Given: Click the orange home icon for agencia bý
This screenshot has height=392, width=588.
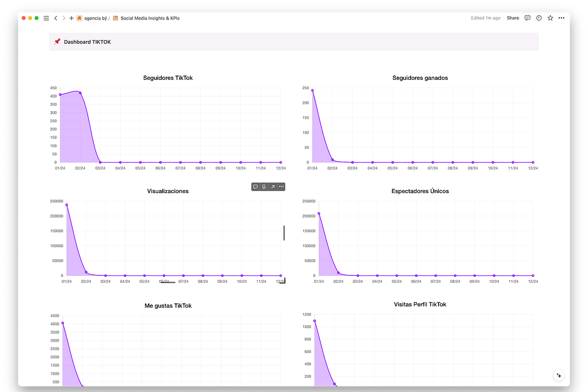Looking at the screenshot, I should tap(79, 18).
